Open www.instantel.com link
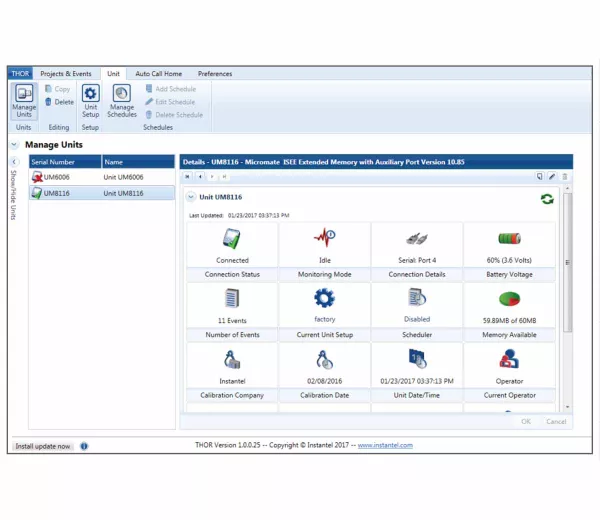600x520 pixels. (385, 445)
